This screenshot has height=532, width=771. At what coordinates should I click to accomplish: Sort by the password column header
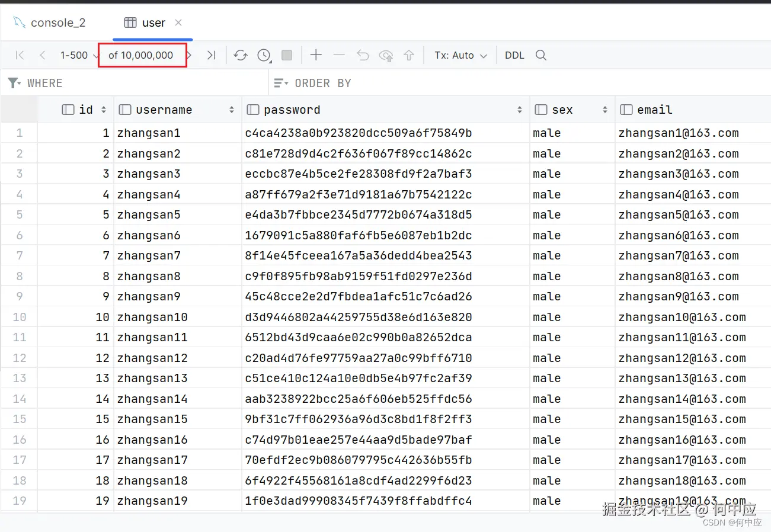click(x=386, y=110)
